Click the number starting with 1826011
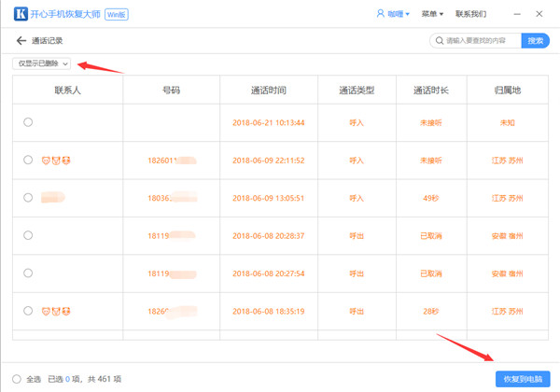Viewport: 560px width, 392px height. pyautogui.click(x=172, y=161)
